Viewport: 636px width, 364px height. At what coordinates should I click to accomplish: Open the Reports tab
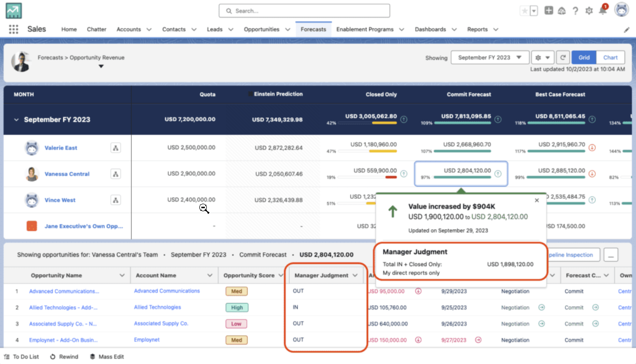[477, 29]
